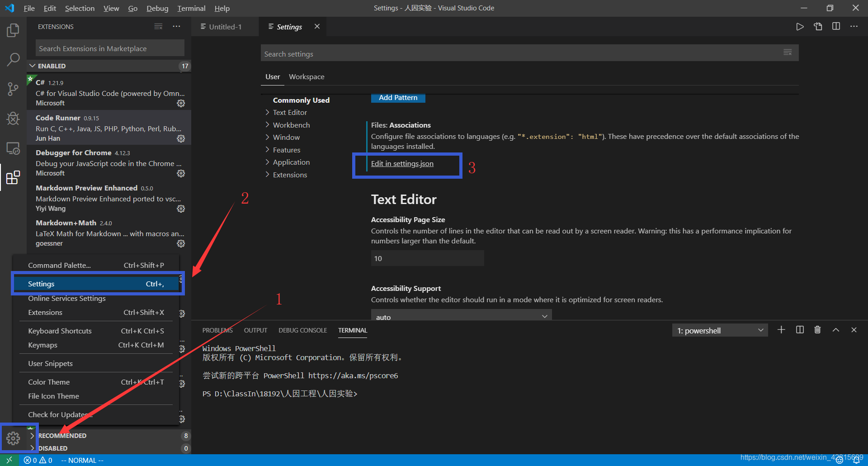
Task: Clear the extensions search results icon
Action: pyautogui.click(x=158, y=27)
